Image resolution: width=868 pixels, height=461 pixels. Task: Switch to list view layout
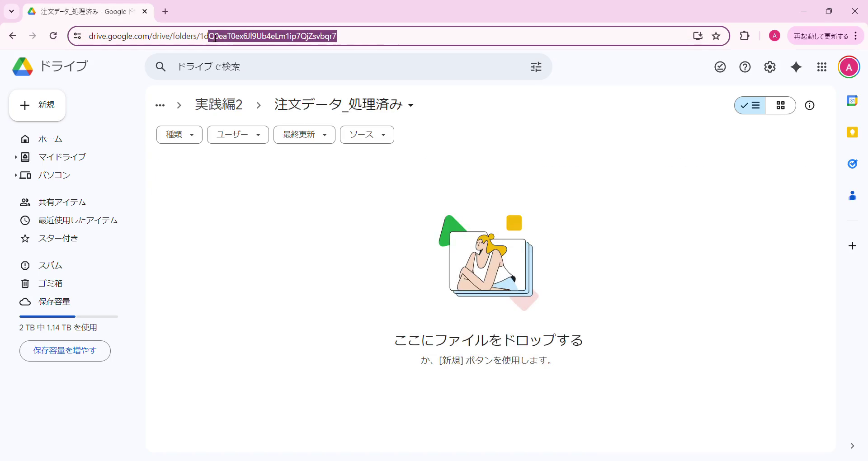(x=750, y=105)
